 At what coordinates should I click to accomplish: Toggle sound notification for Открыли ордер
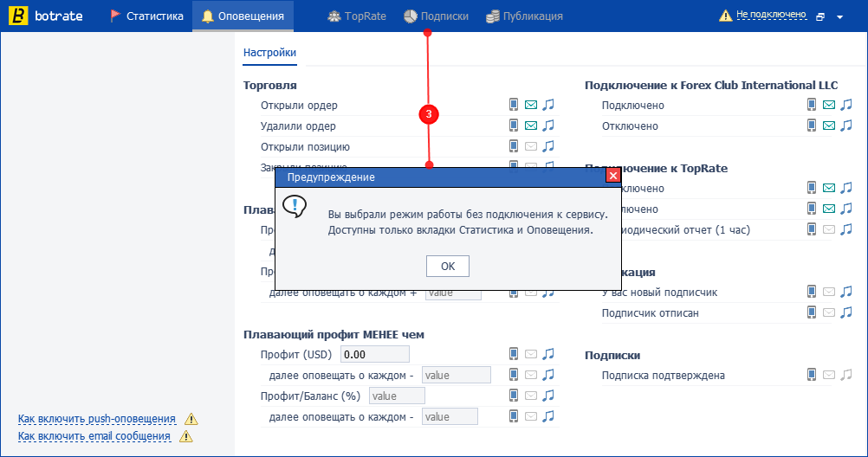coord(548,105)
